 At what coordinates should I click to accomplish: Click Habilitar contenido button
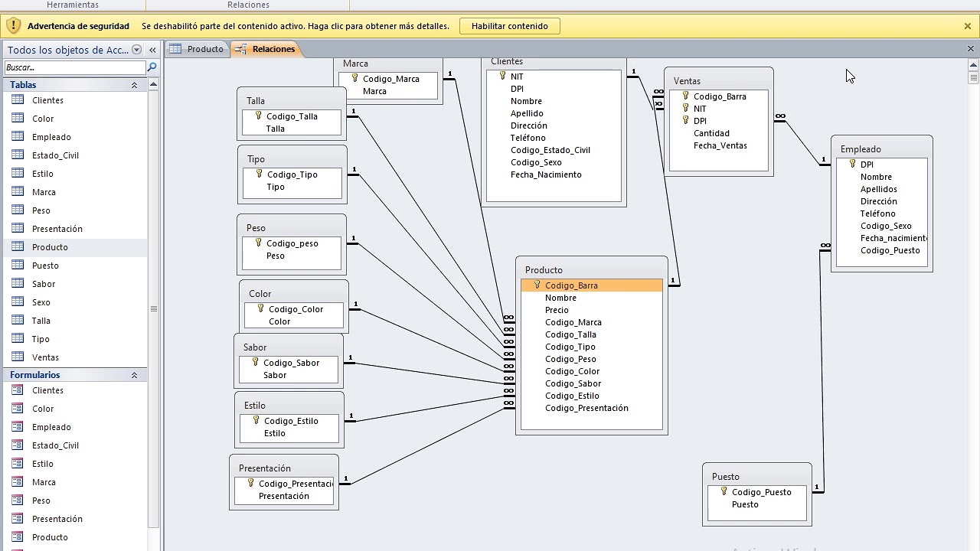click(509, 26)
